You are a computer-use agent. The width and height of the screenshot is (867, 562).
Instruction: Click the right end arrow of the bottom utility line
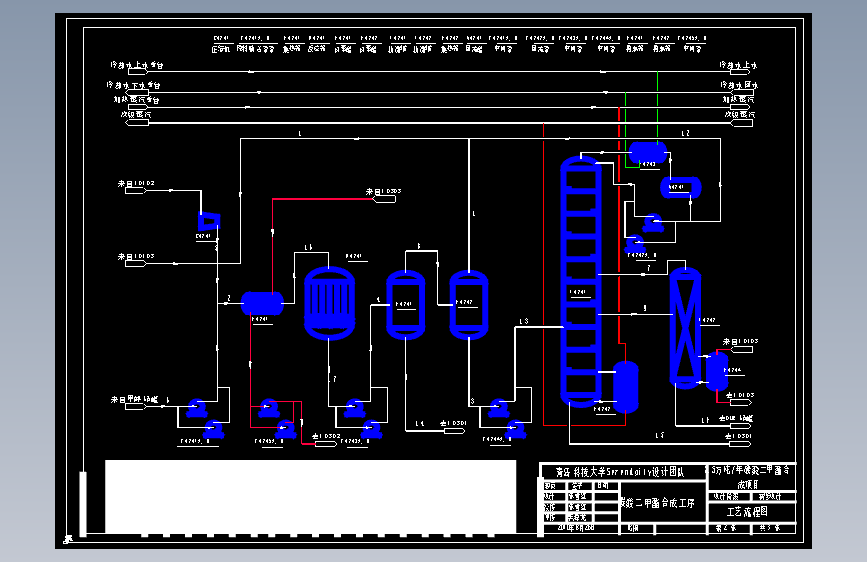[x=741, y=123]
